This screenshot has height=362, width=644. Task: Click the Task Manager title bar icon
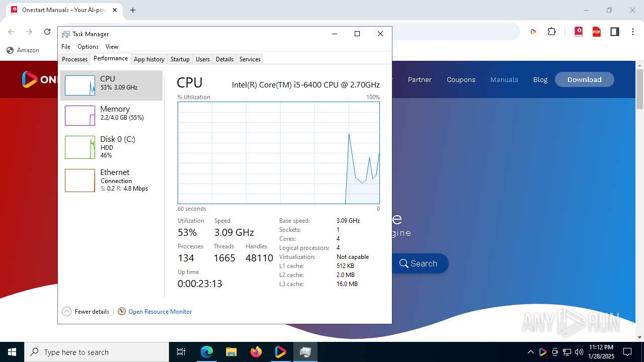pos(66,34)
